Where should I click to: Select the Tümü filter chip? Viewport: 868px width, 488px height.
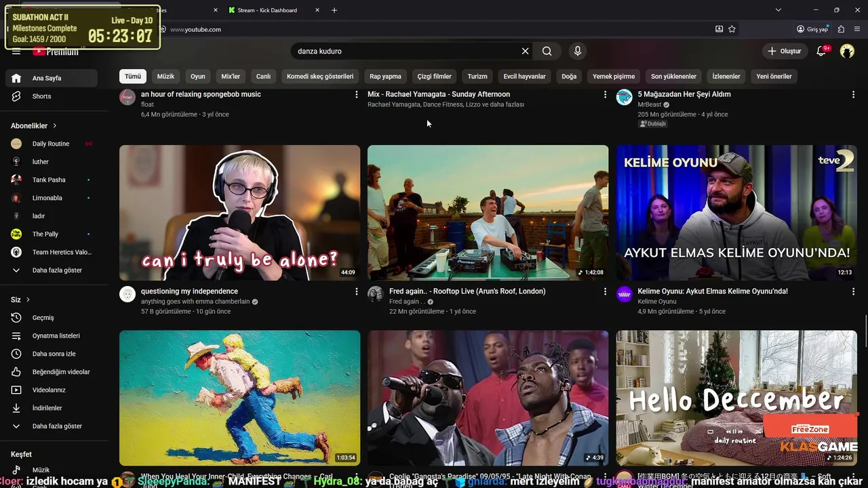(133, 77)
